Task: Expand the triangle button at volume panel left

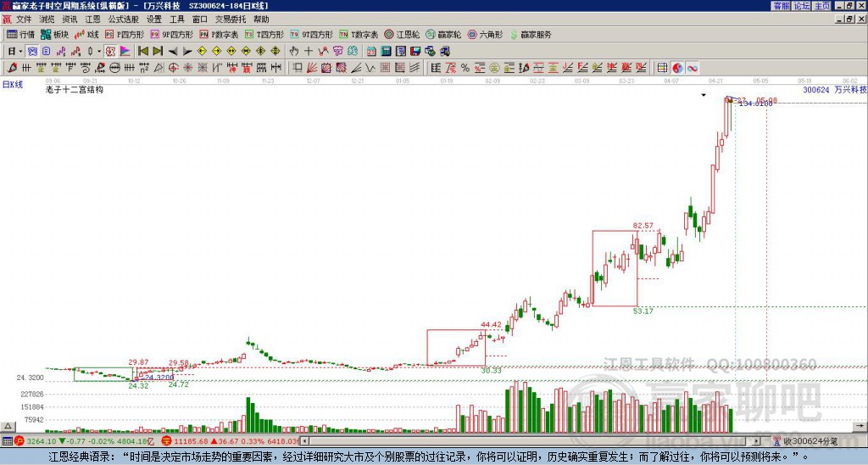Action: pyautogui.click(x=8, y=426)
